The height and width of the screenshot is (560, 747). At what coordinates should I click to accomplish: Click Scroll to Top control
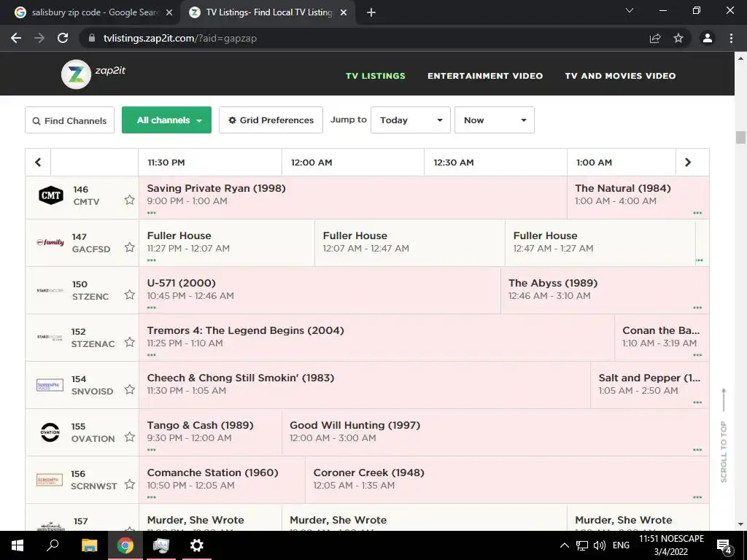point(724,435)
